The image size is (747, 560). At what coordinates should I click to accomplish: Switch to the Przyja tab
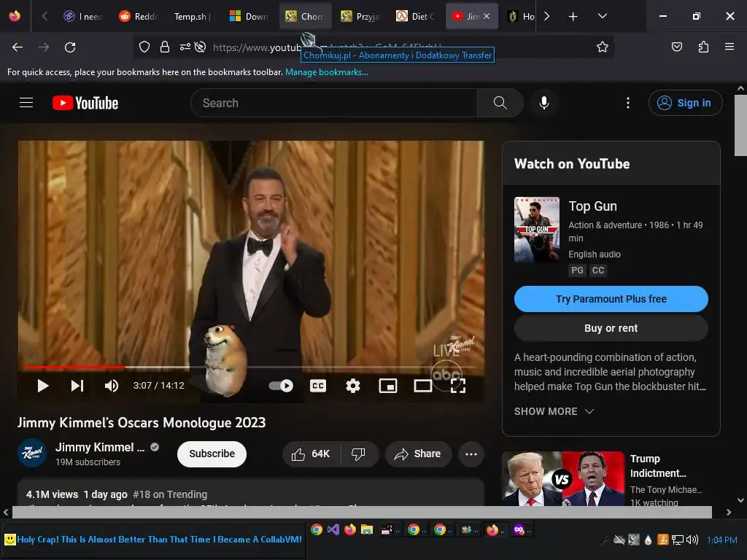[360, 16]
